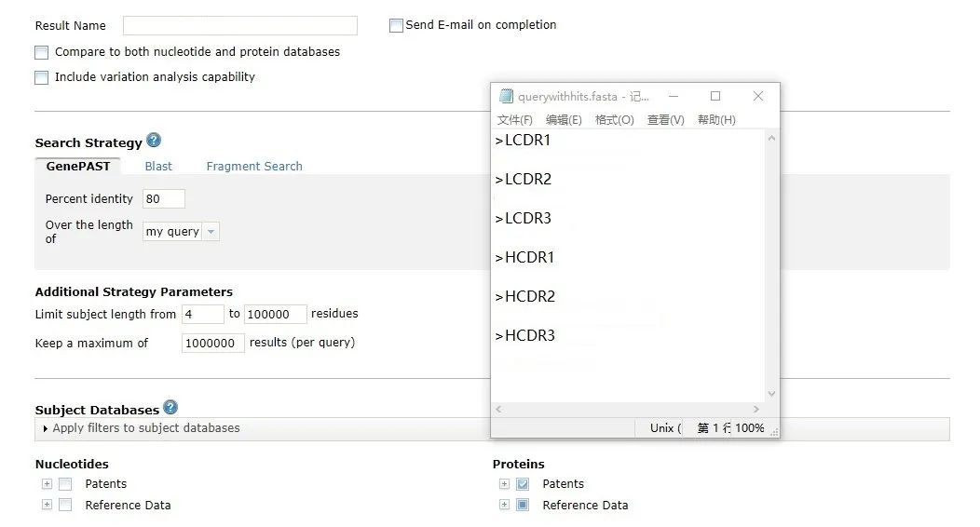The height and width of the screenshot is (527, 980).
Task: Switch to the Fragment Search tab
Action: 254,167
